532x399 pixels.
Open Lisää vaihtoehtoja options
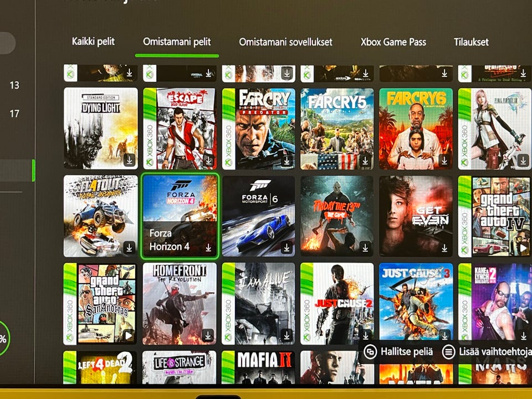tap(487, 351)
